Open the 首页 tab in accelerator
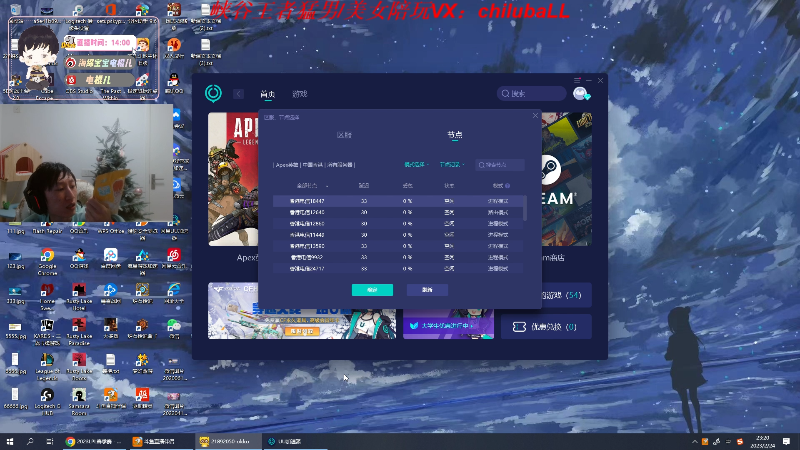The height and width of the screenshot is (450, 800). pos(267,94)
